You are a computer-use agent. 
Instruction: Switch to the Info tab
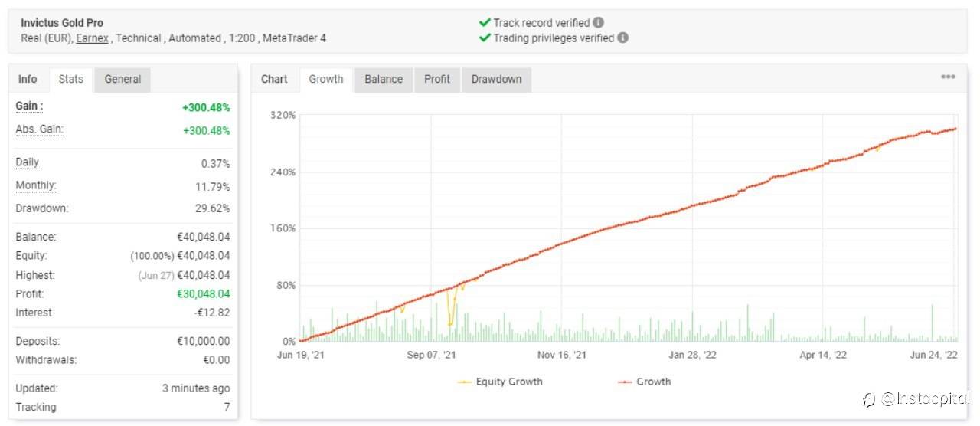pos(28,79)
